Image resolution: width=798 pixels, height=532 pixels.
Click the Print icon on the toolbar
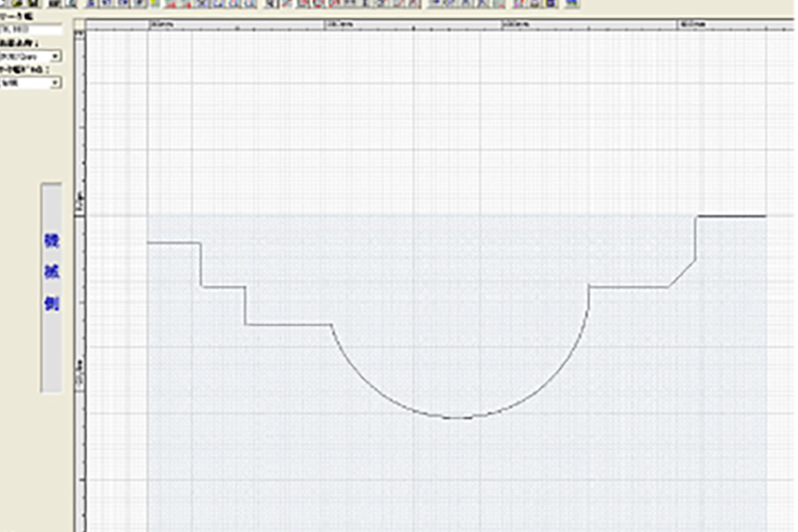click(x=51, y=7)
